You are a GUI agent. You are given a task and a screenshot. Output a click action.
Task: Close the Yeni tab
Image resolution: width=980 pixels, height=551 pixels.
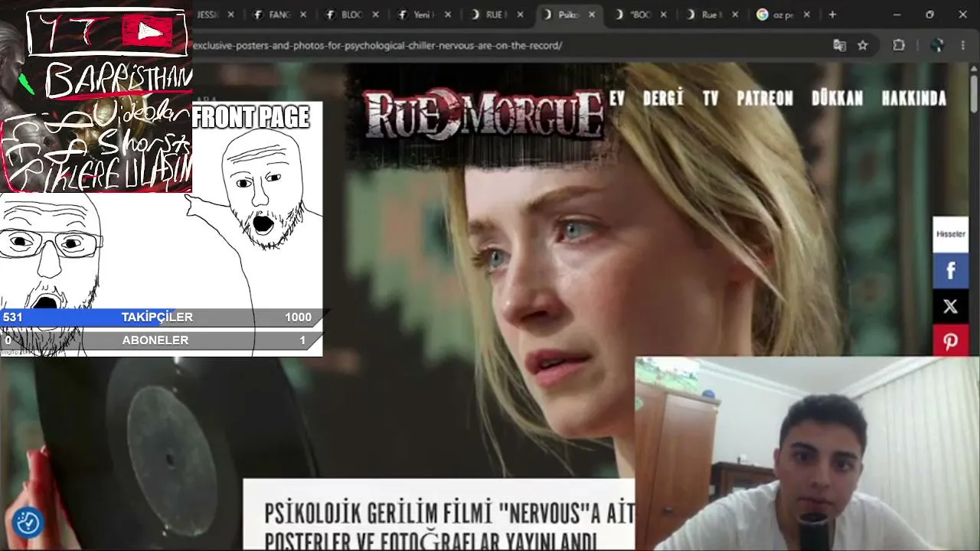(447, 15)
